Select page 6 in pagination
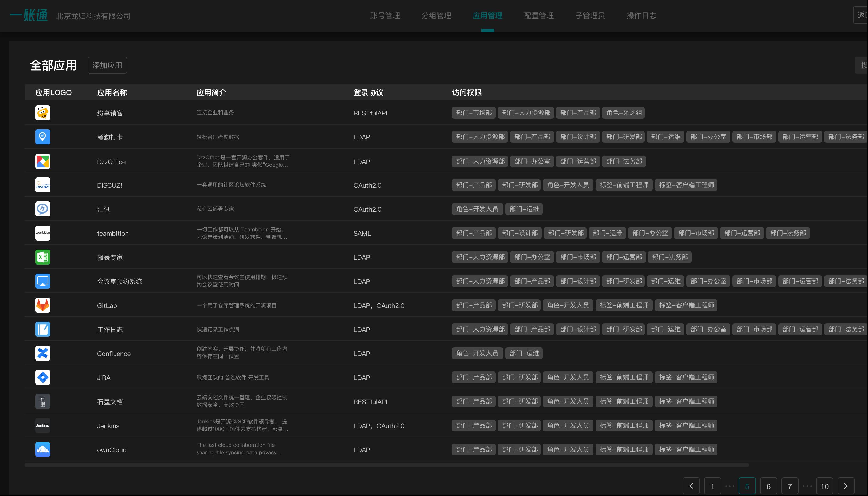868x496 pixels. click(x=768, y=486)
